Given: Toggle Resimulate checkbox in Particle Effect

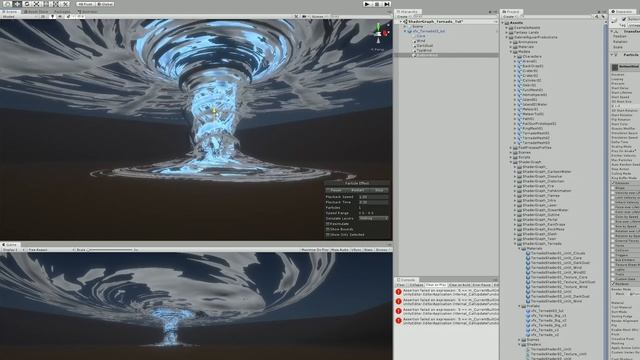Looking at the screenshot, I should (327, 224).
